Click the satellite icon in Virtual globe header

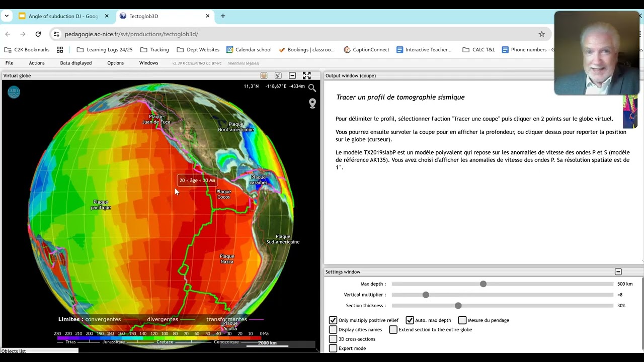[x=278, y=75]
